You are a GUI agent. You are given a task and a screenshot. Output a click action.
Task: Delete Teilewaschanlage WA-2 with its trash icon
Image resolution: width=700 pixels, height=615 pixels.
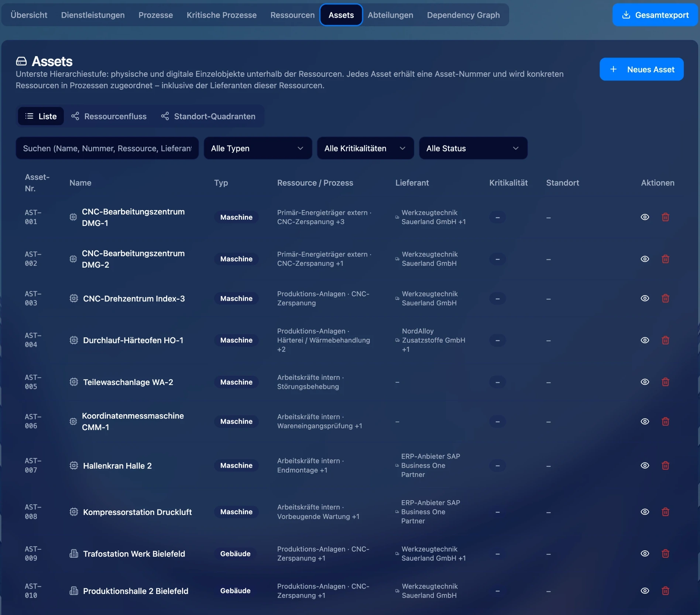[665, 382]
